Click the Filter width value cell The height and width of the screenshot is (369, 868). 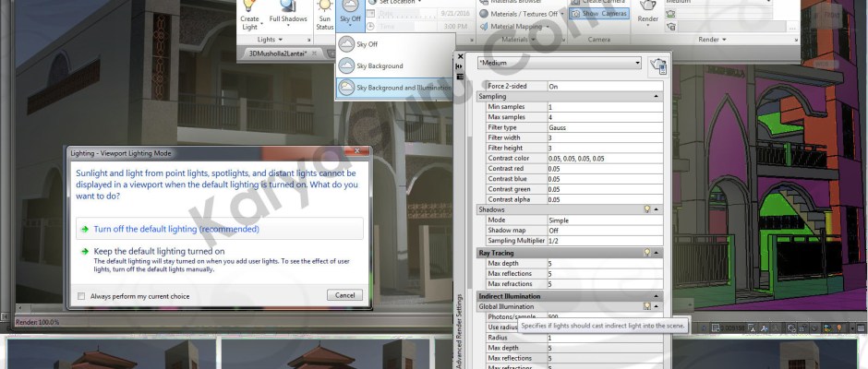tap(605, 137)
